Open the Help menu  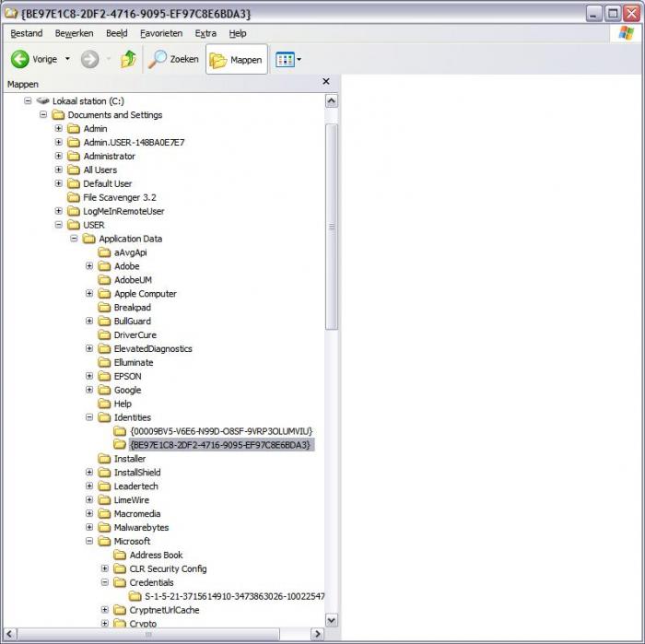point(238,33)
